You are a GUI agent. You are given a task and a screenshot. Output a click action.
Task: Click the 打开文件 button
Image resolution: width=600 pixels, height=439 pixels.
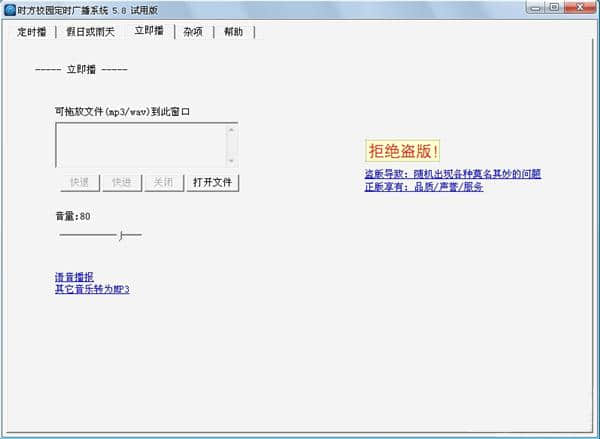tap(213, 183)
